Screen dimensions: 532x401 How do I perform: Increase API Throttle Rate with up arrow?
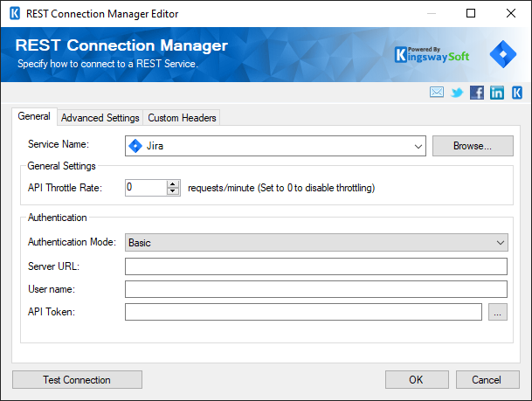click(x=173, y=183)
